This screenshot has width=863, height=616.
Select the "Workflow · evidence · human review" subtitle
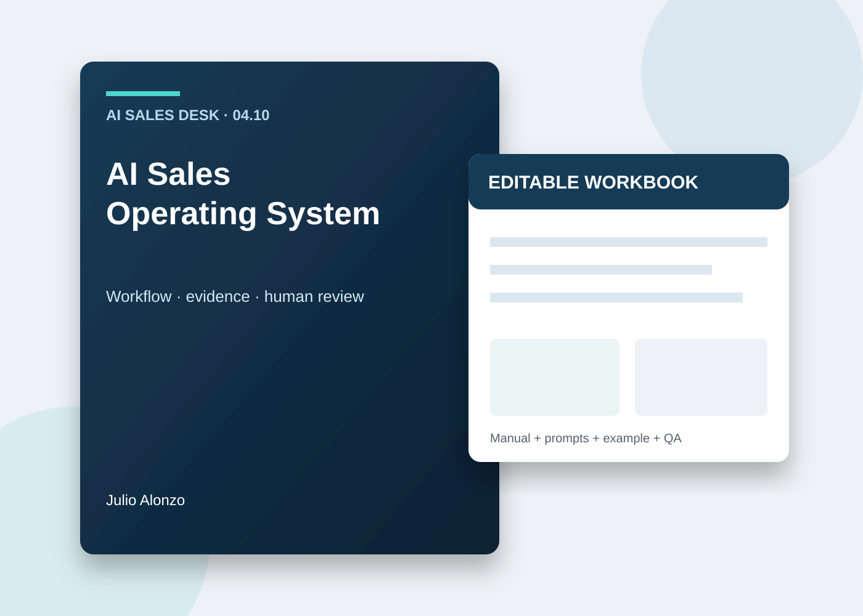pyautogui.click(x=235, y=296)
